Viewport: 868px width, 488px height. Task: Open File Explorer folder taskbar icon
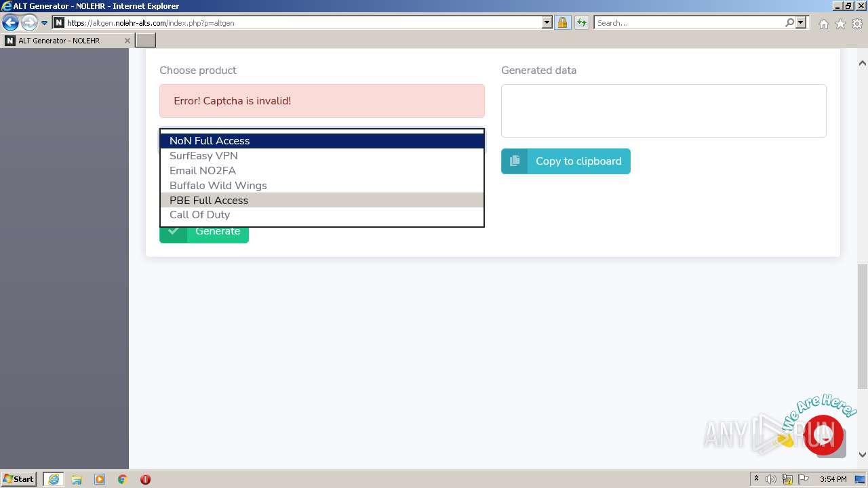click(x=77, y=479)
